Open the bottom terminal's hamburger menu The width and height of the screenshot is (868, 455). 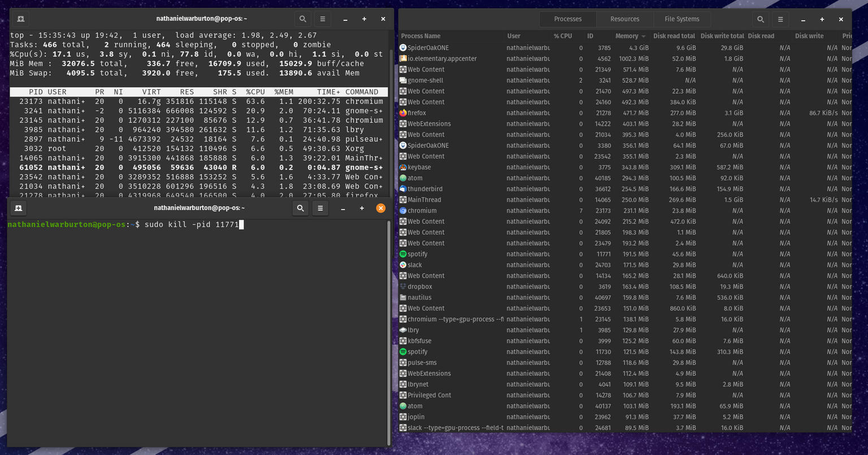coord(320,208)
